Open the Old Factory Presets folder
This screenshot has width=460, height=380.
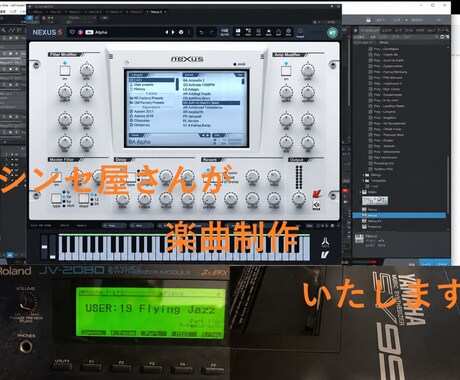(147, 103)
